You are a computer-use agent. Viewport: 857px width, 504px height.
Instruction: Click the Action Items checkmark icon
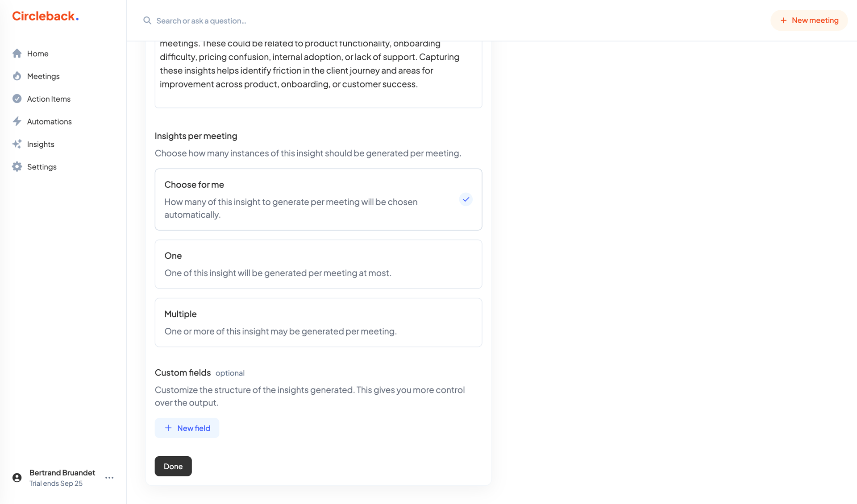coord(17,99)
